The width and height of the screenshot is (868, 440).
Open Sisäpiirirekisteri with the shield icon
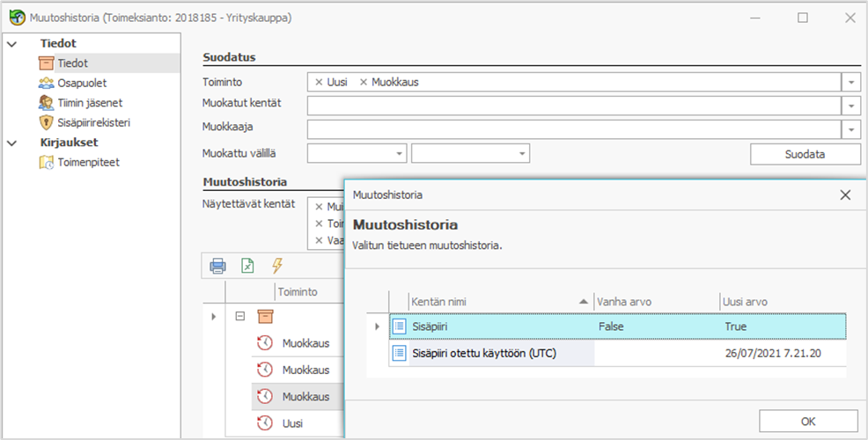click(99, 122)
